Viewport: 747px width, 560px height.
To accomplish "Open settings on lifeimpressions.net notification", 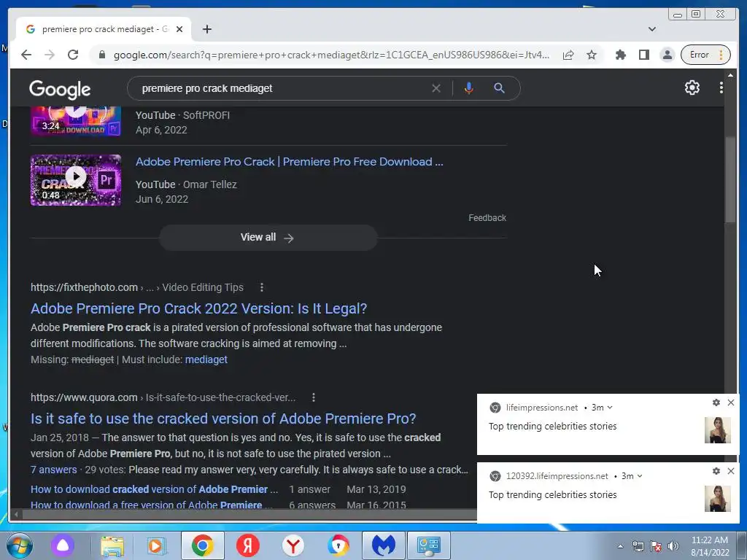I will [716, 402].
